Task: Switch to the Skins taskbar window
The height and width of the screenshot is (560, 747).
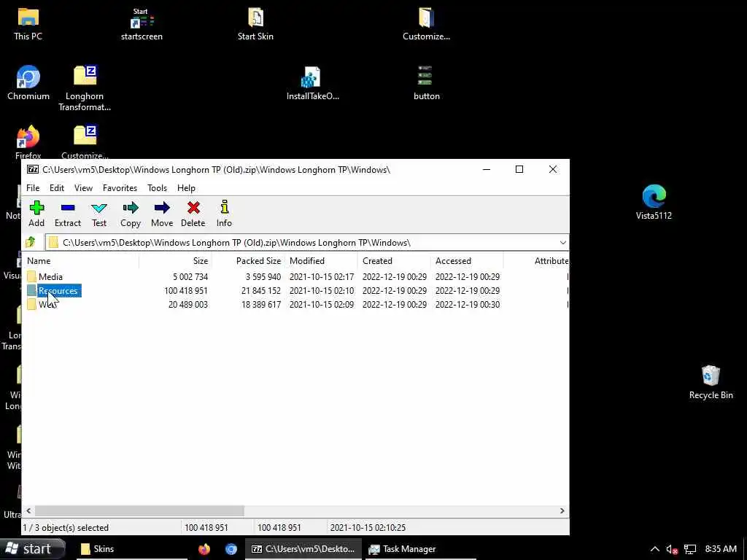Action: coord(132,549)
